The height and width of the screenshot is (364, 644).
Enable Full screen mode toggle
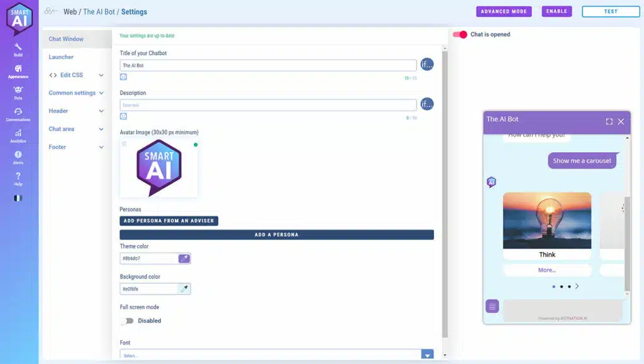(128, 321)
